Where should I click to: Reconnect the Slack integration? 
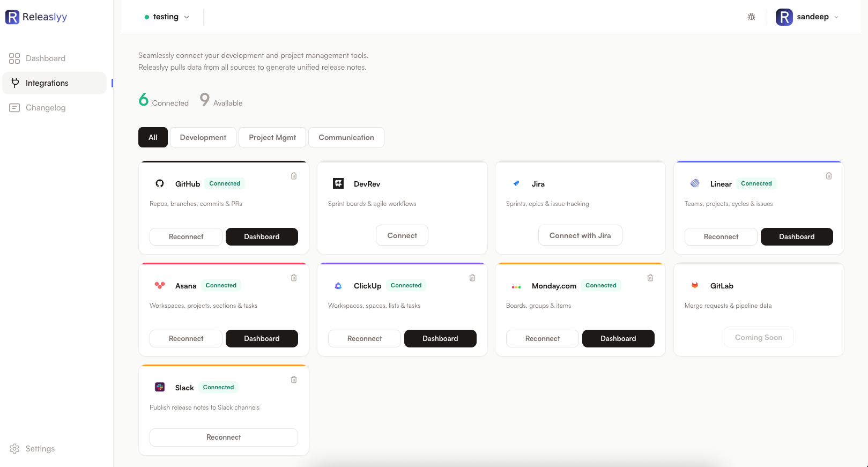[x=224, y=438]
